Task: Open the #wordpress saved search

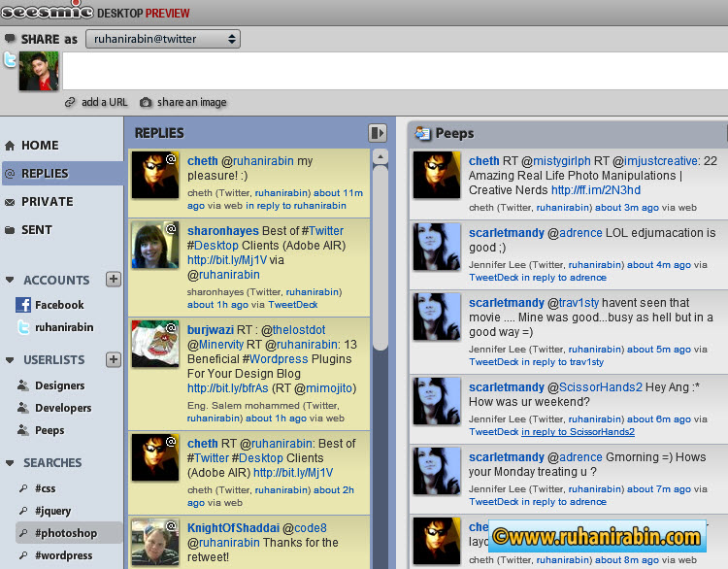Action: point(64,555)
